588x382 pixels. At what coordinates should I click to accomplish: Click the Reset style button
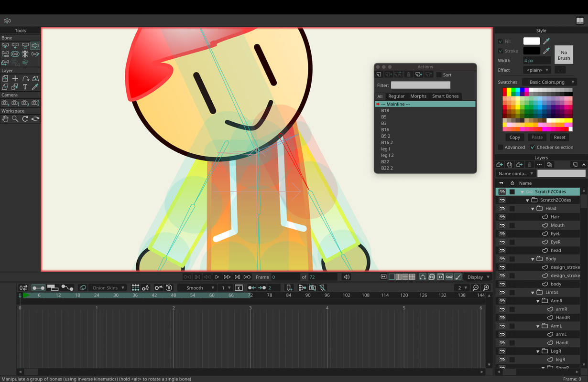(x=560, y=138)
